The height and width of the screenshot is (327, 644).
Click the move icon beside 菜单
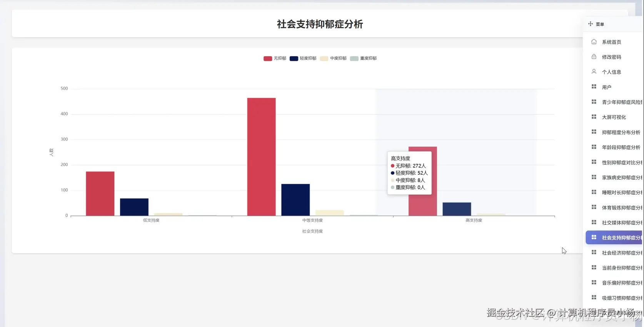click(x=591, y=24)
